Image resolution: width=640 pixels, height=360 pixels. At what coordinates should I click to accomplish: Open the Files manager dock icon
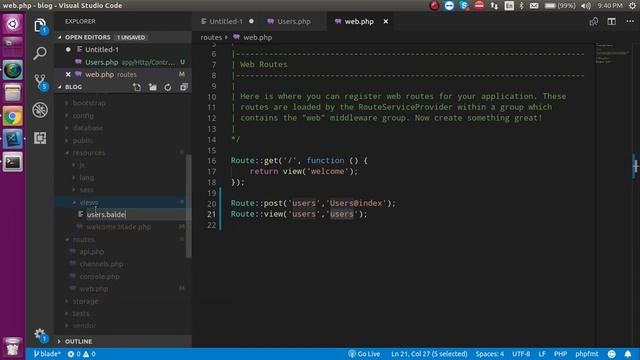point(13,93)
